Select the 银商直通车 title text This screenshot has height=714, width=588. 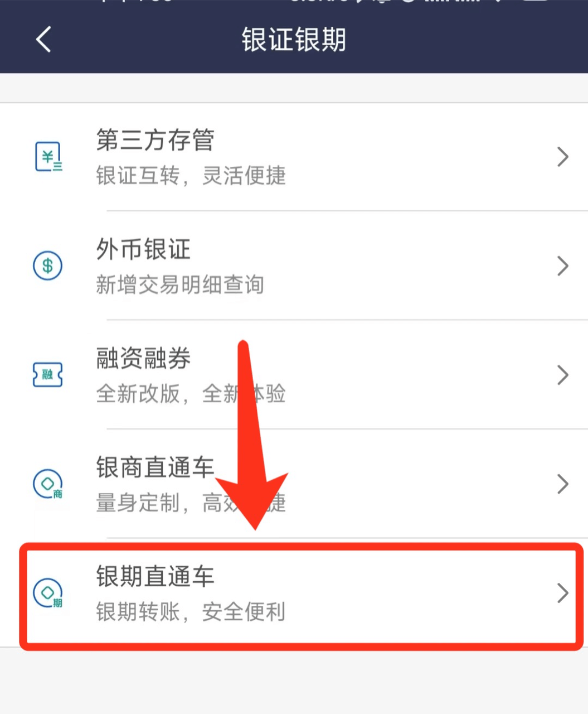click(155, 467)
